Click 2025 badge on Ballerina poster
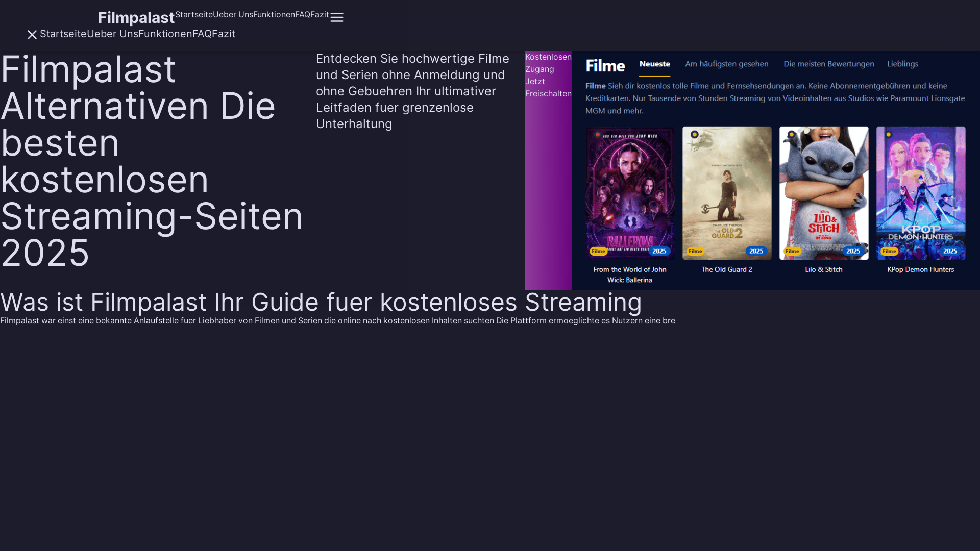 [x=659, y=251]
